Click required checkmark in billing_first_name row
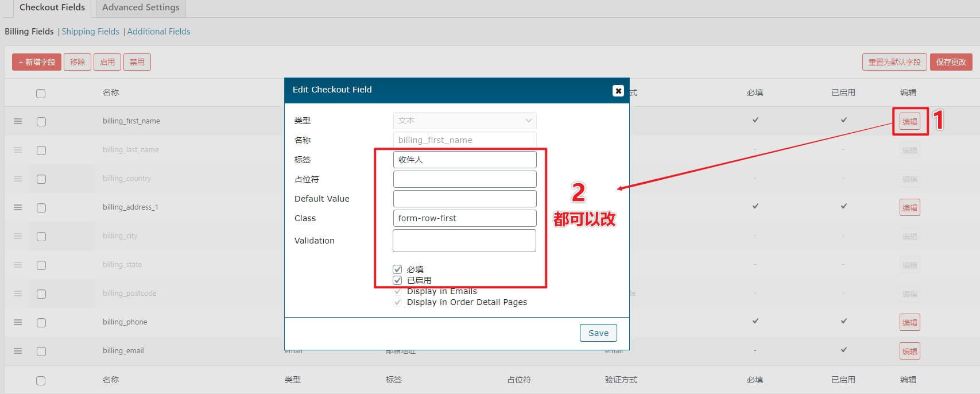This screenshot has width=980, height=394. [x=756, y=120]
